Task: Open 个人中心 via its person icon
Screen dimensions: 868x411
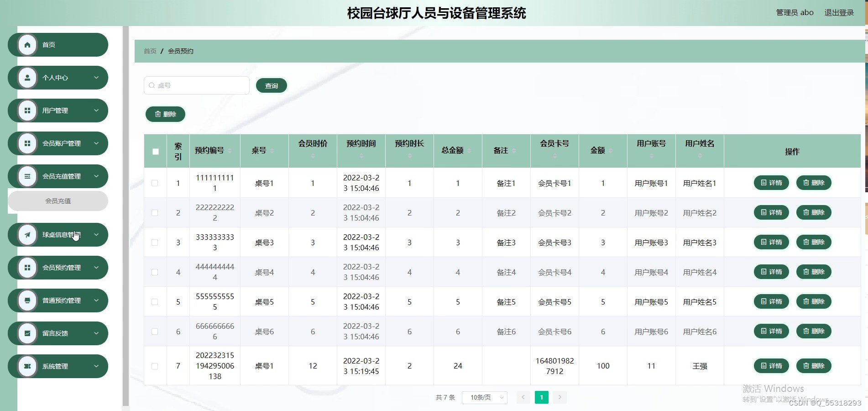Action: tap(27, 78)
